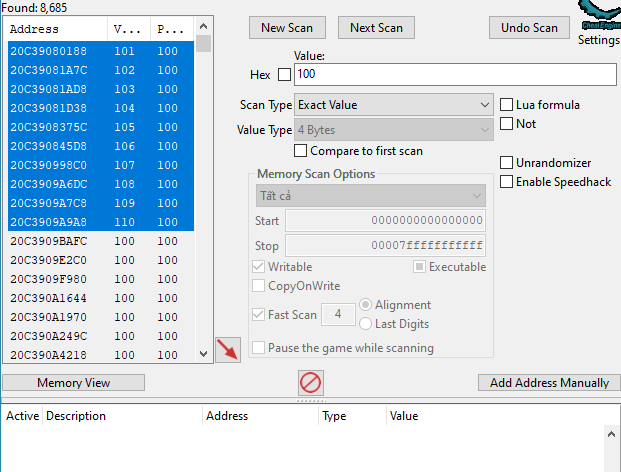The width and height of the screenshot is (621, 472).
Task: Click the red clear address list icon
Action: point(310,382)
